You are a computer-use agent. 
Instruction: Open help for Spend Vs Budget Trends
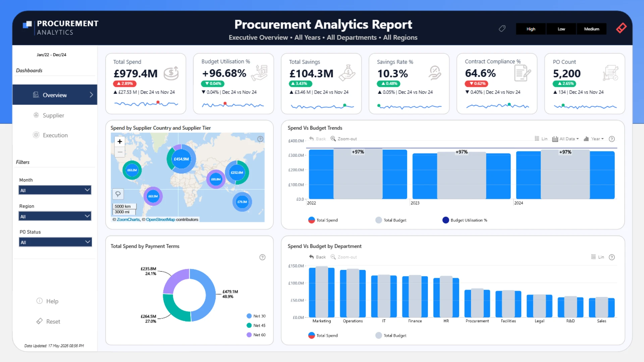(612, 139)
